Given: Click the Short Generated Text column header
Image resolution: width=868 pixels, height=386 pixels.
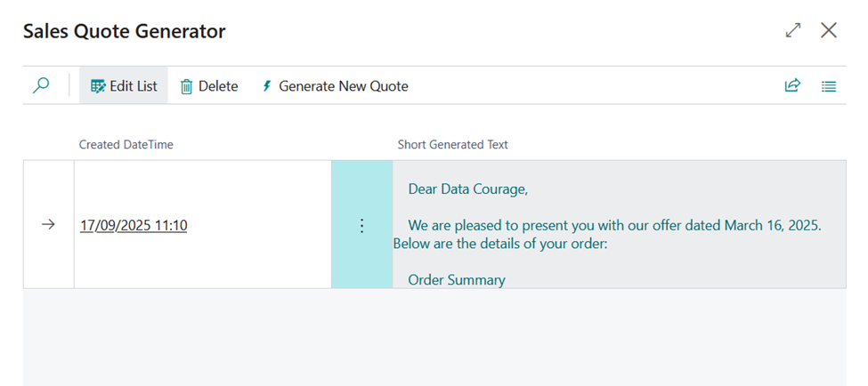Looking at the screenshot, I should [x=453, y=144].
